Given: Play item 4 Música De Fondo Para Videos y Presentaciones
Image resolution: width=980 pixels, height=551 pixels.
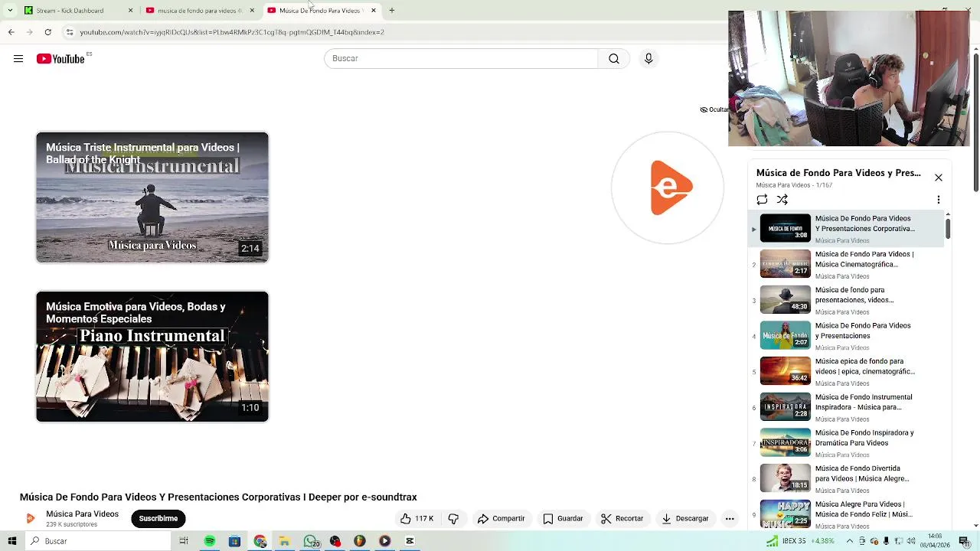Looking at the screenshot, I should tap(846, 336).
